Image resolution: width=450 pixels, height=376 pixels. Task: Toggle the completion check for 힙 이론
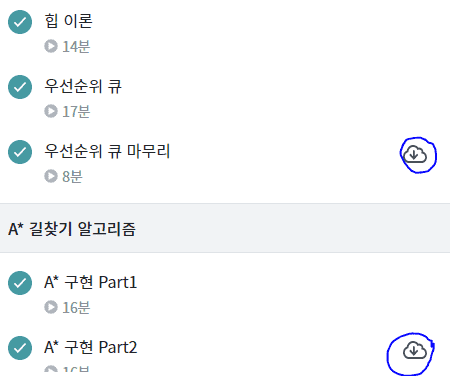(20, 22)
